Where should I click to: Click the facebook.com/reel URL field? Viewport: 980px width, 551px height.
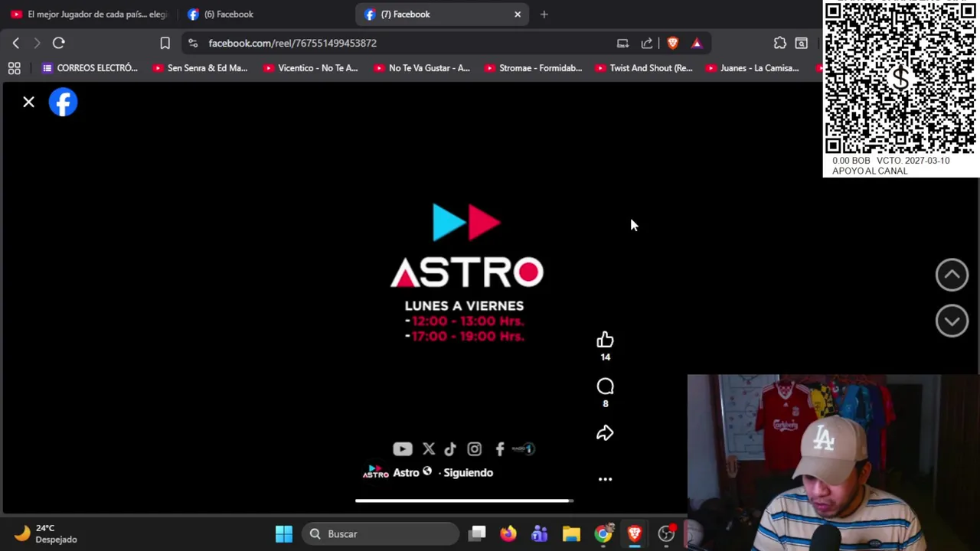pyautogui.click(x=292, y=43)
